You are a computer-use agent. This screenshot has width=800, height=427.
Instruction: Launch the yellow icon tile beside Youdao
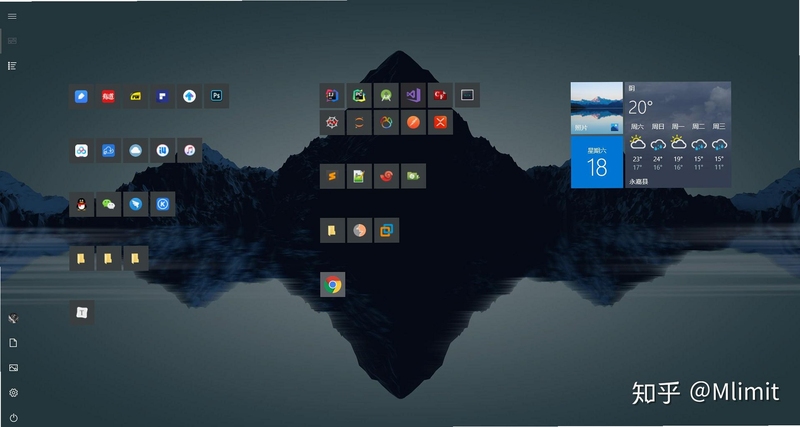click(135, 96)
